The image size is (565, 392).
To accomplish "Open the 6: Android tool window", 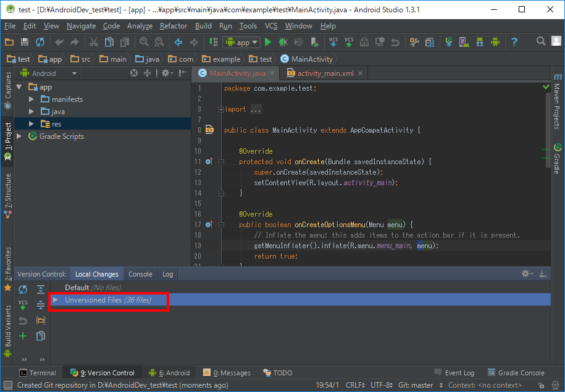I will [169, 373].
